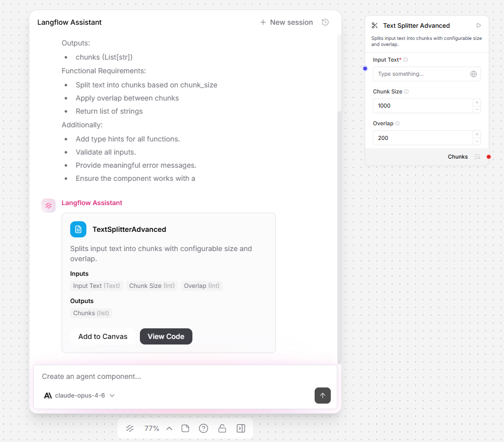Select the Text Splitter Advanced node title

pyautogui.click(x=416, y=25)
